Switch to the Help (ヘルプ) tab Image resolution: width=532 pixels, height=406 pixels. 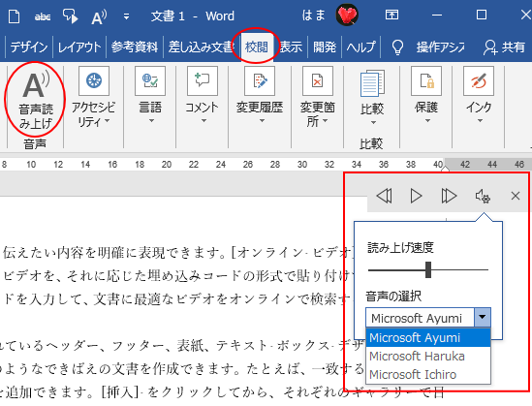pos(361,47)
